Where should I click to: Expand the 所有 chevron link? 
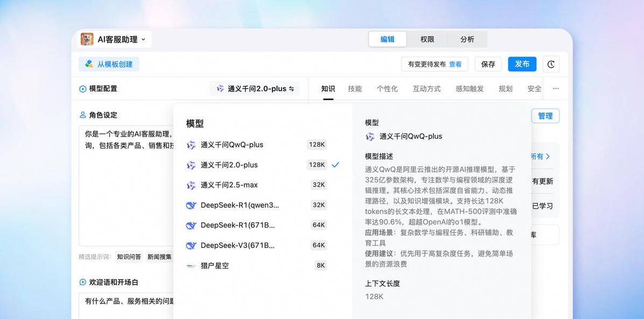point(541,157)
